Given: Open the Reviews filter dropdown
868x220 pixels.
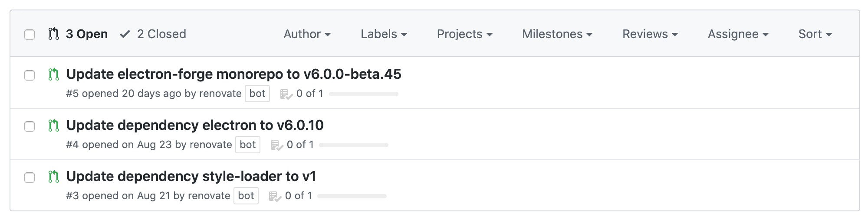Looking at the screenshot, I should 650,34.
